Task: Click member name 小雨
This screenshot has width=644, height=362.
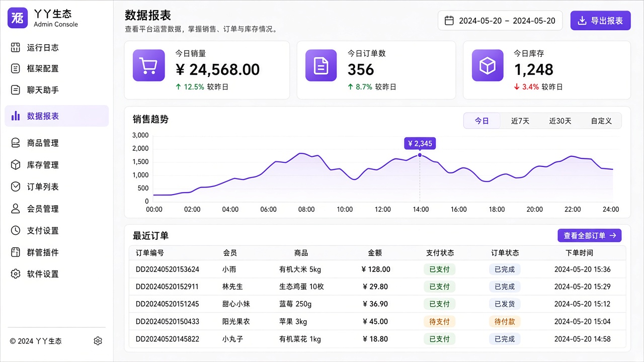Action: pyautogui.click(x=229, y=269)
